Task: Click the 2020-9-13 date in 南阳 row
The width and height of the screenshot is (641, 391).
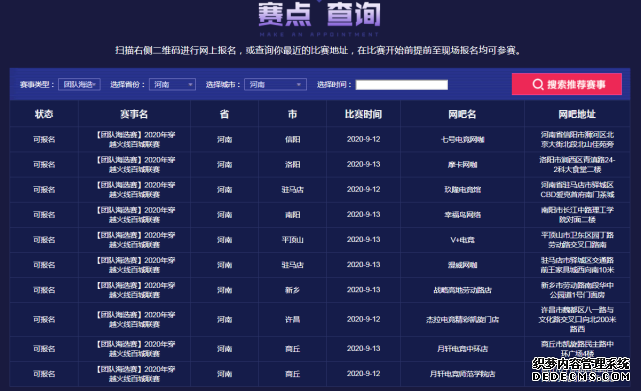Action: 363,215
